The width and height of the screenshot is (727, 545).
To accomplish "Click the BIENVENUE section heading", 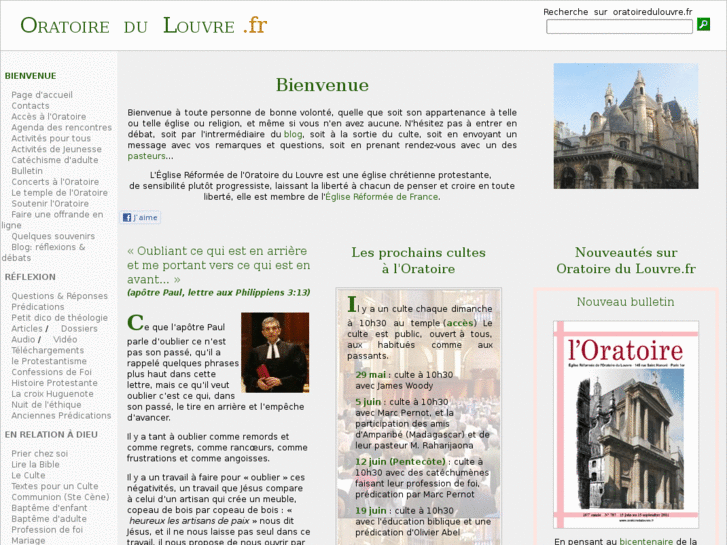I will click(x=31, y=76).
